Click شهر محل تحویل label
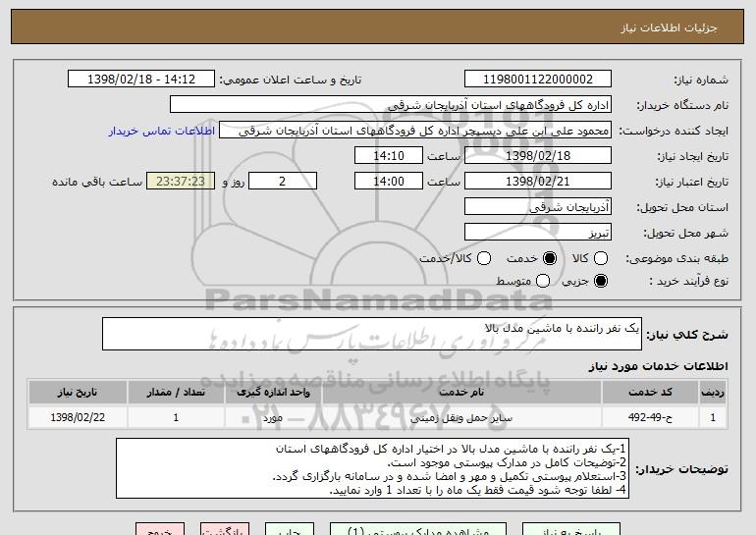Image resolution: width=756 pixels, height=535 pixels. (686, 233)
